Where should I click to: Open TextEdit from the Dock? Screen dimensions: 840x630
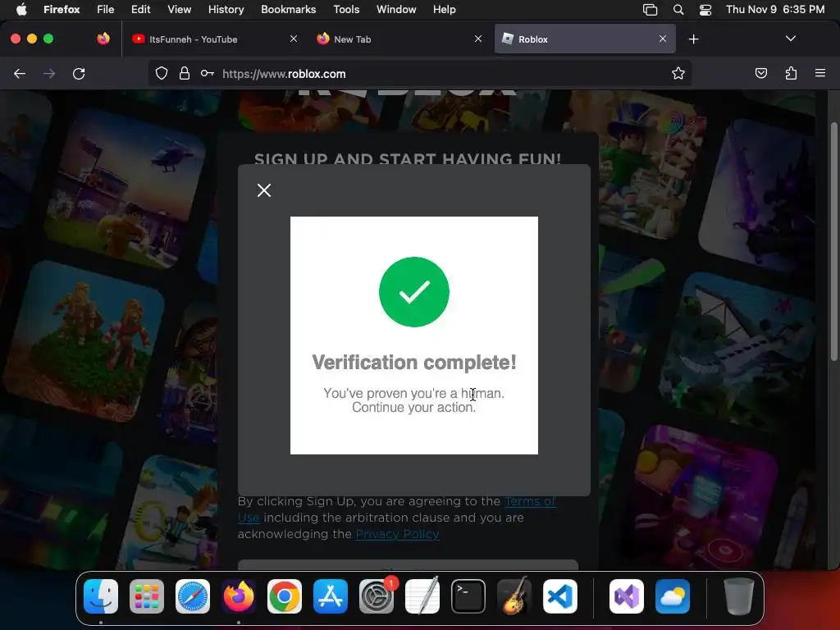[422, 596]
